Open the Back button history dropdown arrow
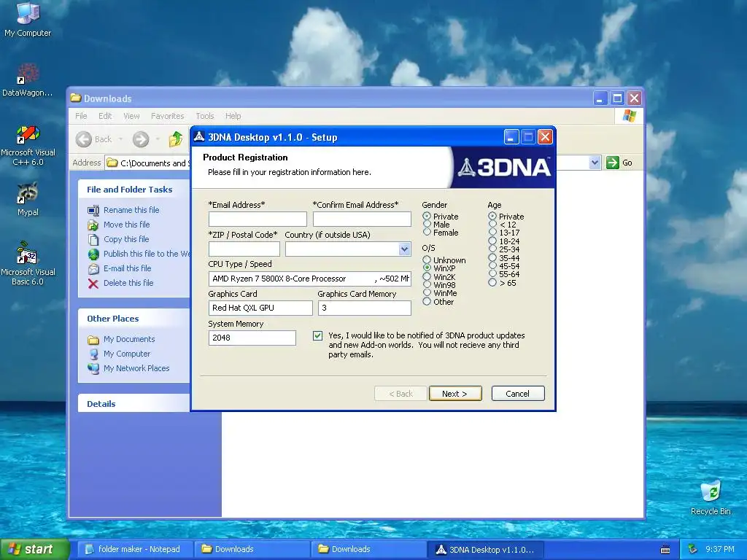This screenshot has height=560, width=747. tap(121, 139)
